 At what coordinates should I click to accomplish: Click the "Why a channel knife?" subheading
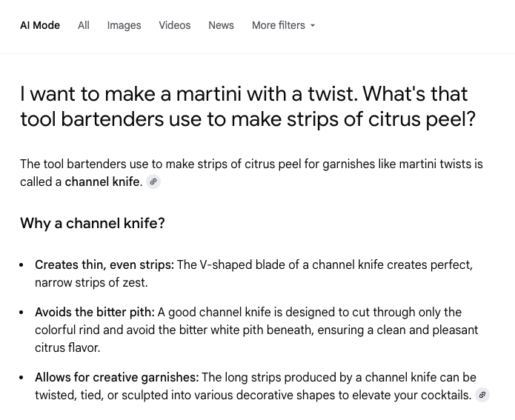click(x=93, y=223)
